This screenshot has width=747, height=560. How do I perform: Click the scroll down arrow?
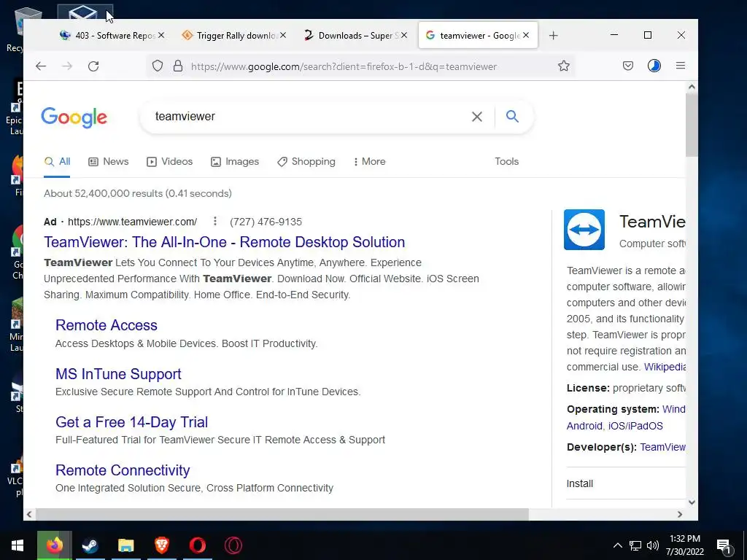[x=692, y=502]
